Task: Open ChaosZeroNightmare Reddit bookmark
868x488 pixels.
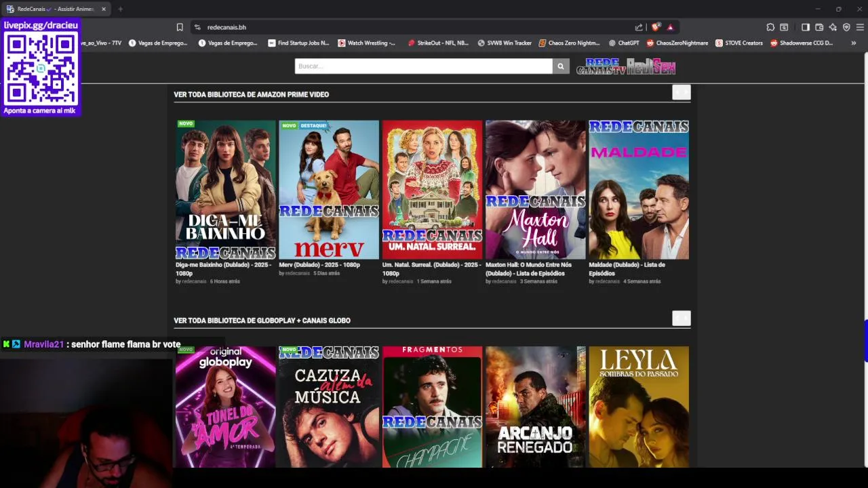Action: 677,43
